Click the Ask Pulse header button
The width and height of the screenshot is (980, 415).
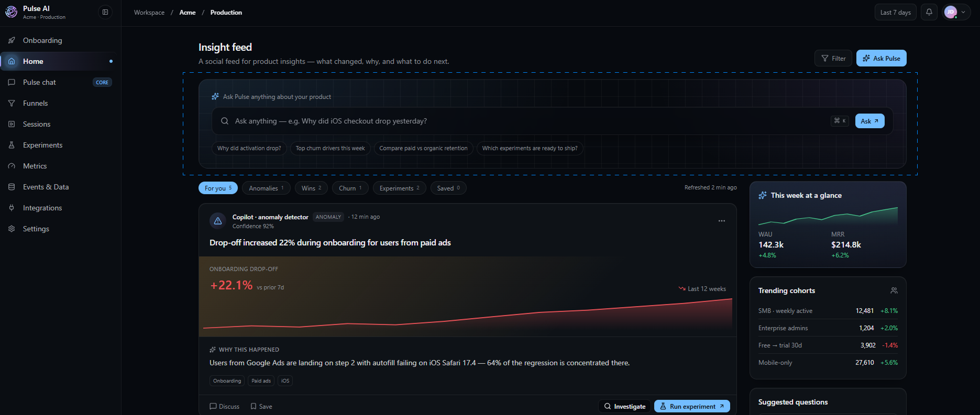(882, 58)
